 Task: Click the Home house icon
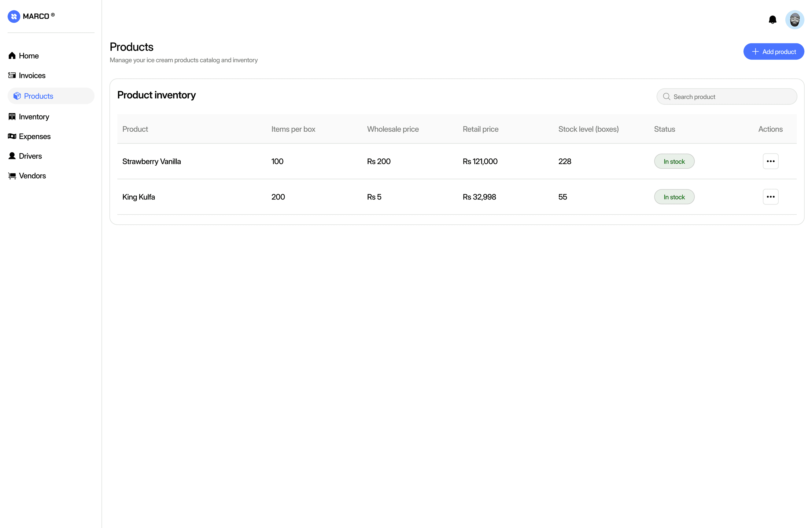(12, 56)
